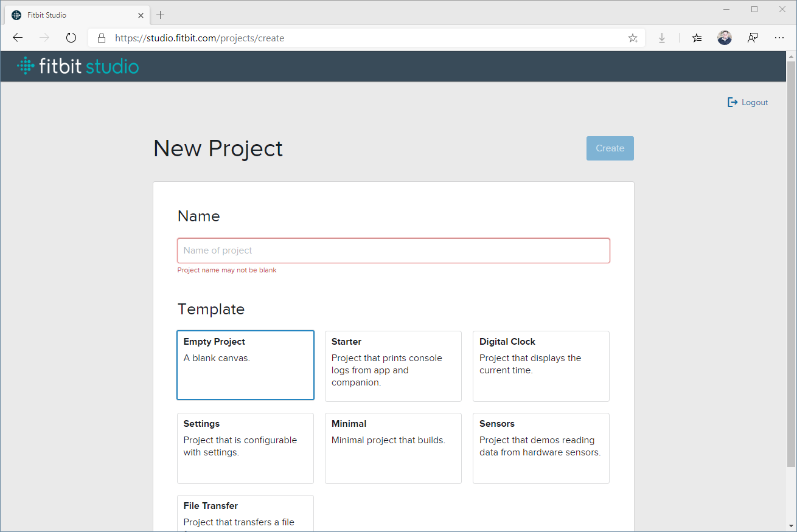The image size is (797, 532).
Task: Close the Fitbit Studio tab
Action: pos(141,15)
